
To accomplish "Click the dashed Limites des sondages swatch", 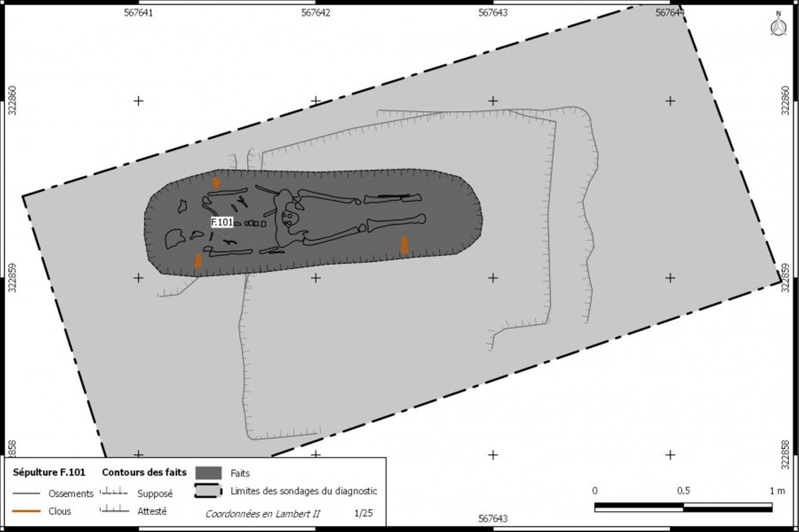I will point(208,491).
